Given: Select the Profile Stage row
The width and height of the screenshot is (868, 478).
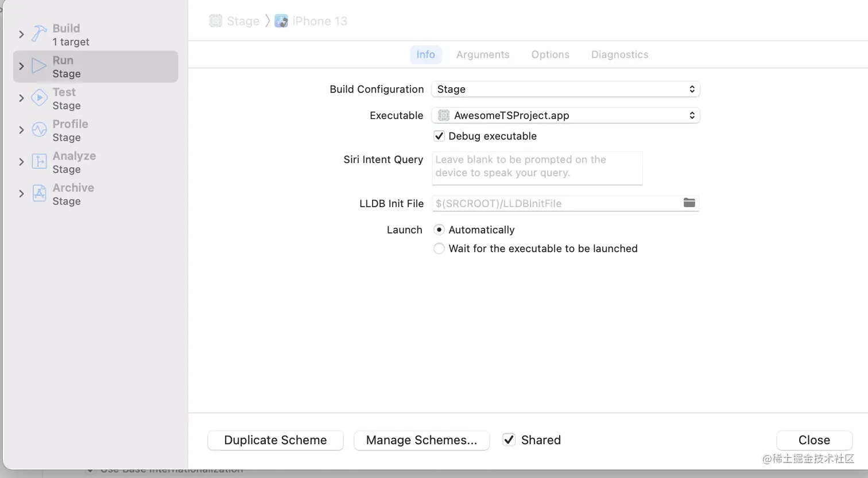Looking at the screenshot, I should click(95, 130).
